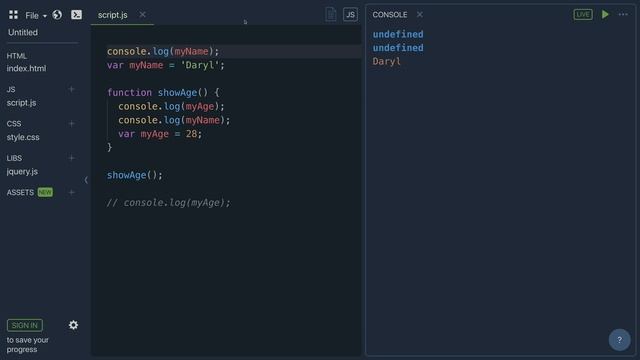Collapse the sidebar with the chevron
Screen dimensions: 640x360
[x=86, y=180]
